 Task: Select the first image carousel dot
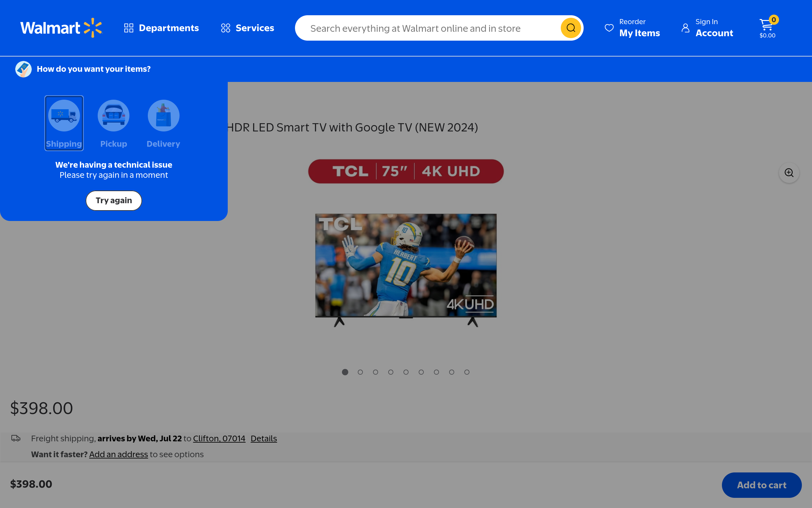(345, 372)
